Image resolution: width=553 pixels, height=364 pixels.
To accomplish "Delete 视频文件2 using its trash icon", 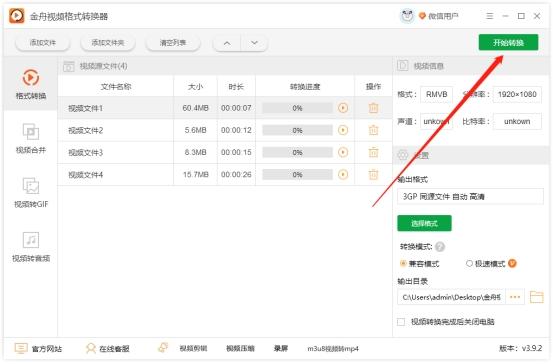I will (x=373, y=130).
